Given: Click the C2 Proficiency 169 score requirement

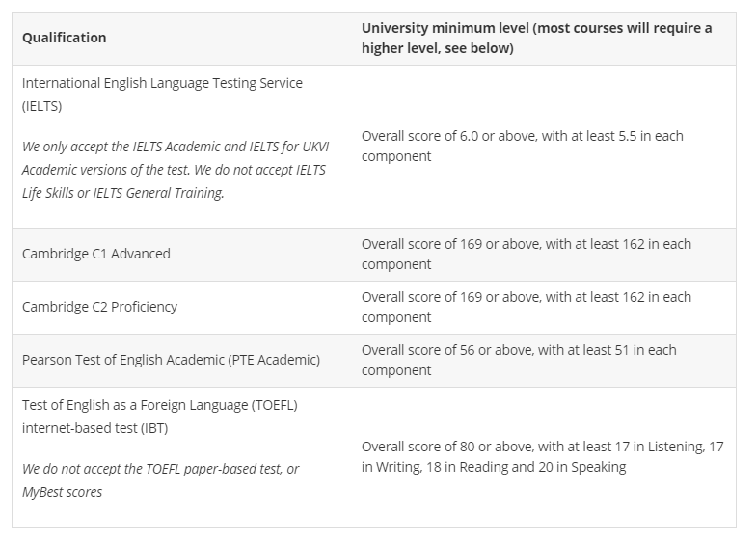Looking at the screenshot, I should 526,307.
